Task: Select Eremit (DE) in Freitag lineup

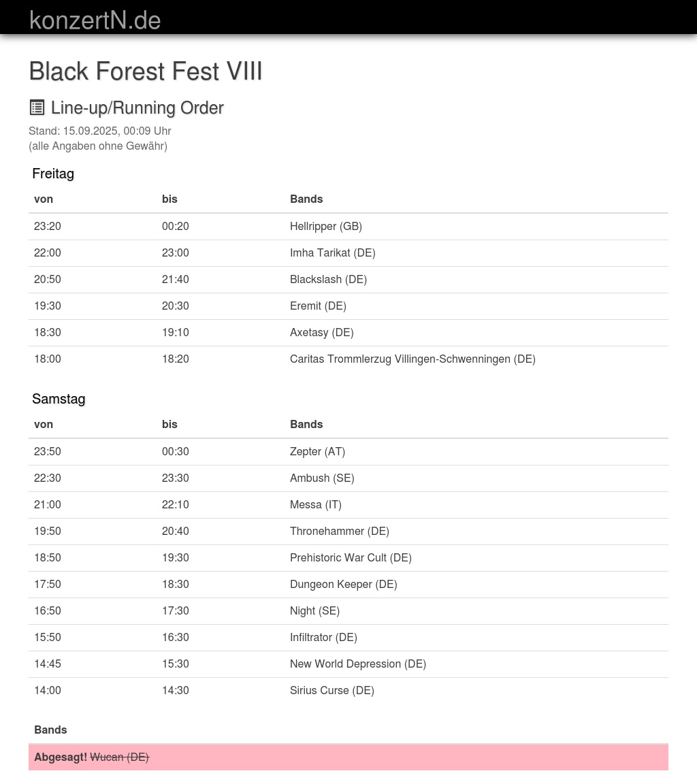Action: (x=318, y=306)
